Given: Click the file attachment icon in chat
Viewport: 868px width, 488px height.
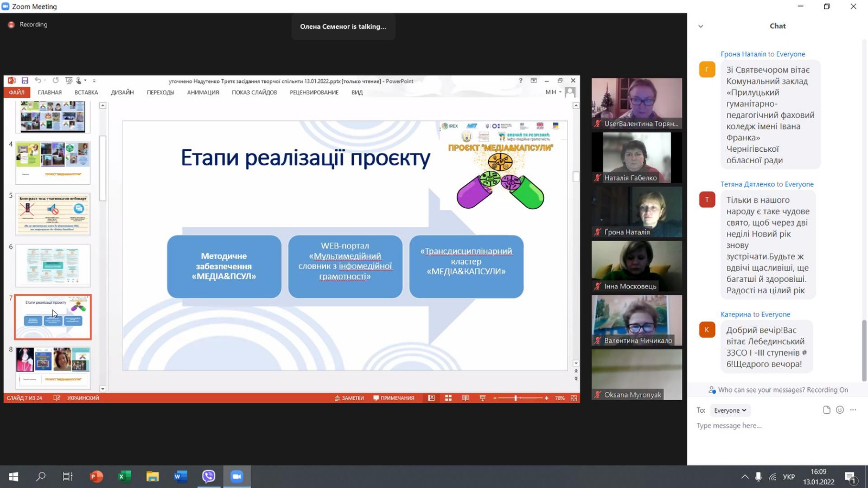Looking at the screenshot, I should (826, 410).
